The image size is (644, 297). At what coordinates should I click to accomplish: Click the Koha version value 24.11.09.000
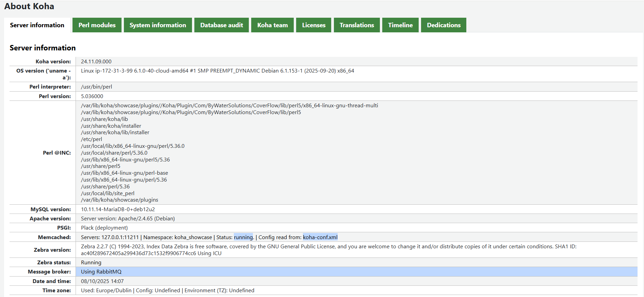pyautogui.click(x=96, y=62)
